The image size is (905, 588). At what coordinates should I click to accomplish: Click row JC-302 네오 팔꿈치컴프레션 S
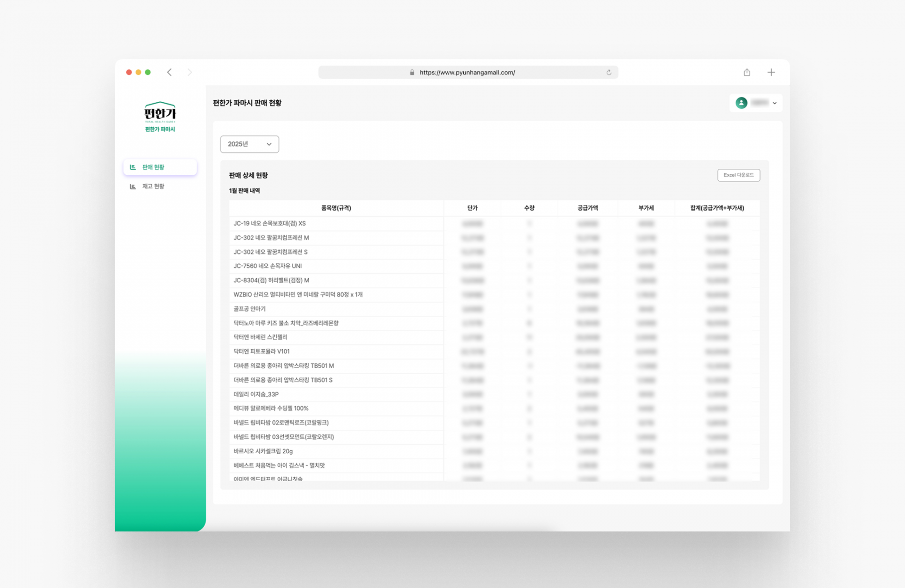(494, 252)
